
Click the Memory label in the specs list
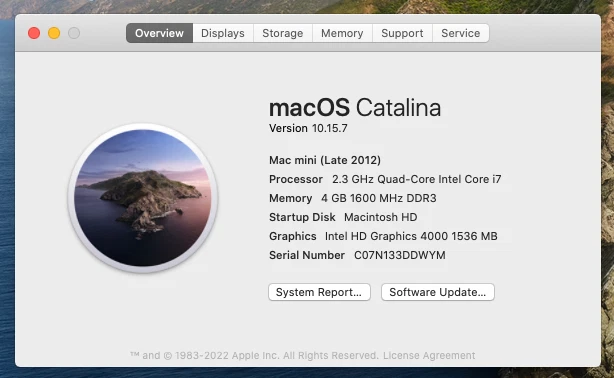pos(291,198)
